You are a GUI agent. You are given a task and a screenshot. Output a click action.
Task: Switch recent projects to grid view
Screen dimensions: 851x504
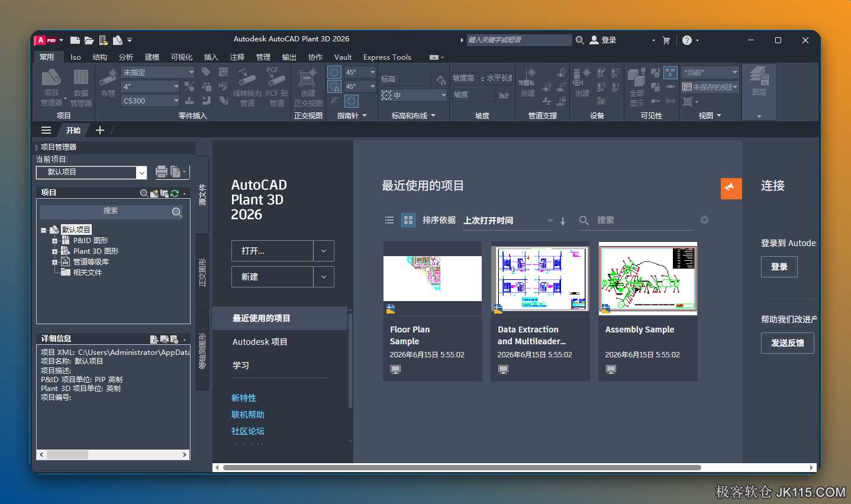pos(408,220)
